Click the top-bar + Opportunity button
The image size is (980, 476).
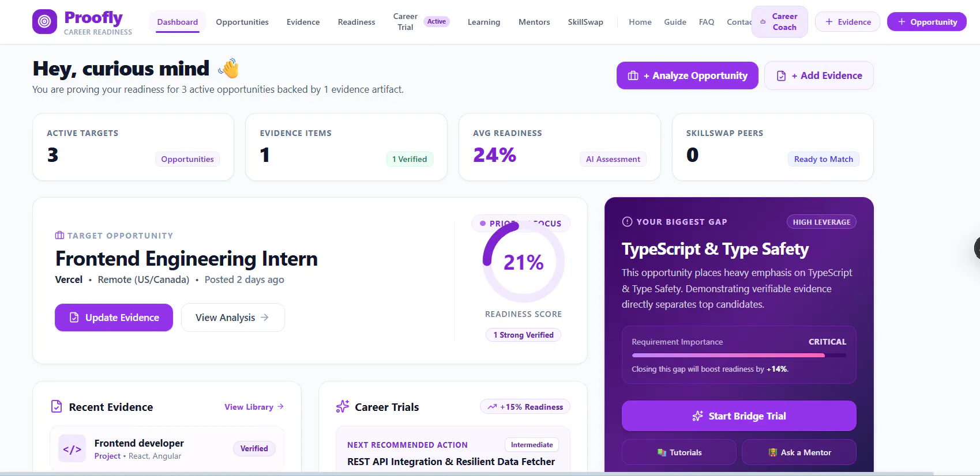click(x=927, y=22)
